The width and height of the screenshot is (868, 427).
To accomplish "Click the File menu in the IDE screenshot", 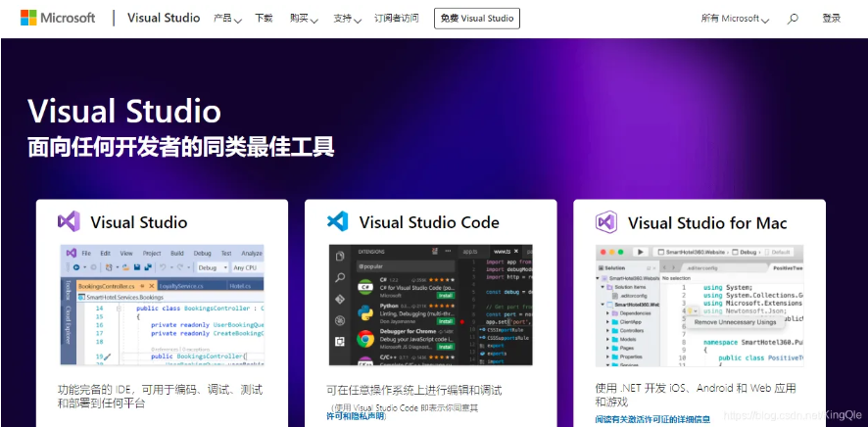I will click(x=86, y=254).
